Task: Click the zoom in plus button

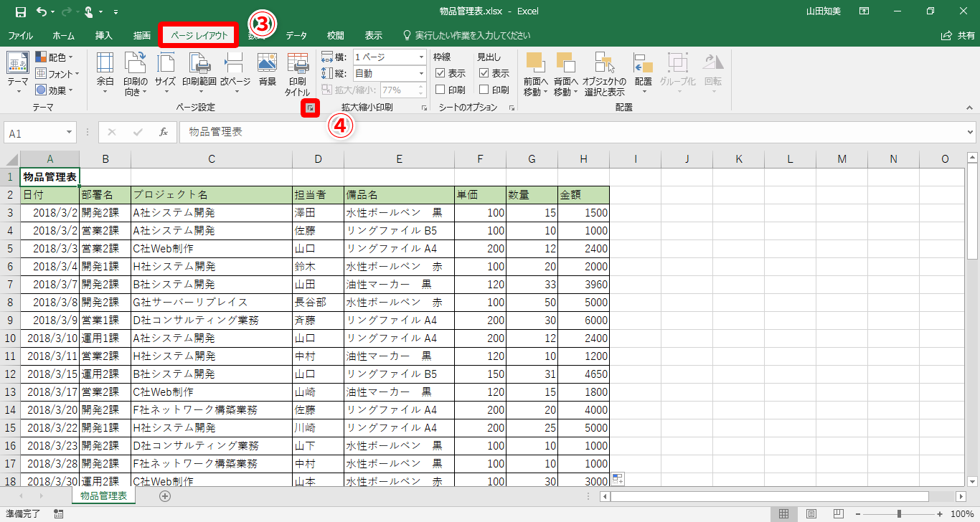Action: pos(940,514)
